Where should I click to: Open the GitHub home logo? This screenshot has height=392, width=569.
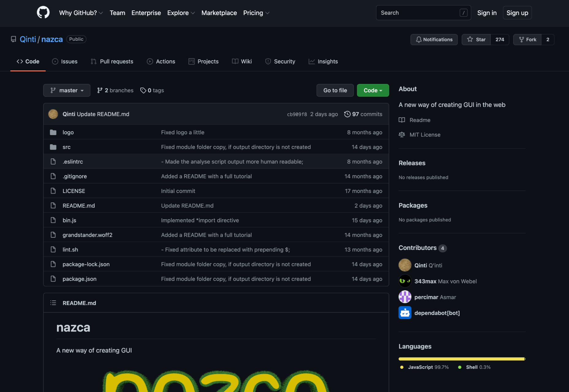point(43,13)
